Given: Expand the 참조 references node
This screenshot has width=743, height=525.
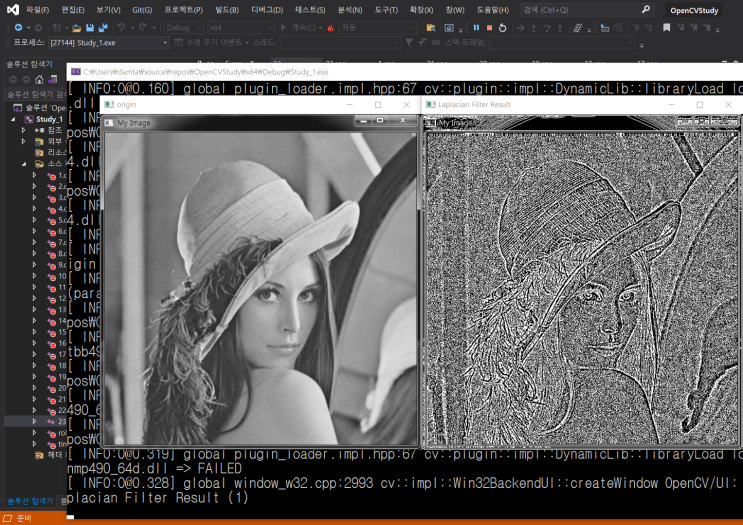Looking at the screenshot, I should pyautogui.click(x=23, y=130).
